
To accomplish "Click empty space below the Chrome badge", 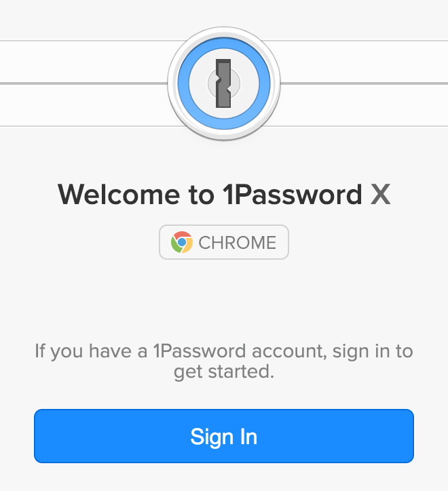I will [224, 298].
